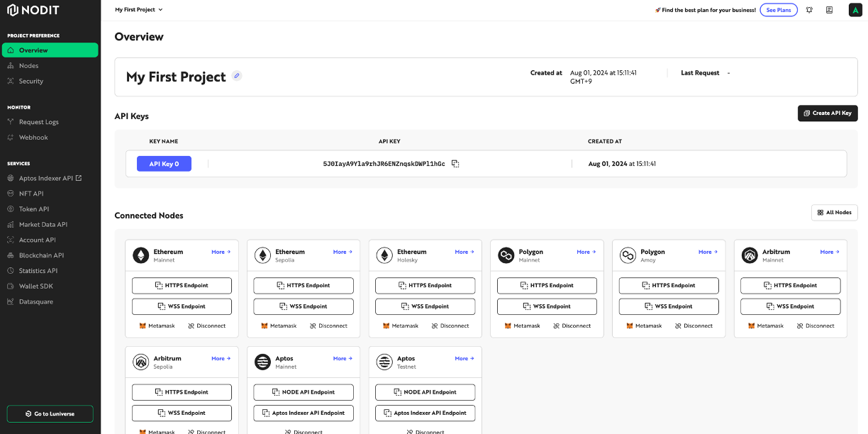
Task: Open the docs icon in the top bar
Action: pos(829,10)
